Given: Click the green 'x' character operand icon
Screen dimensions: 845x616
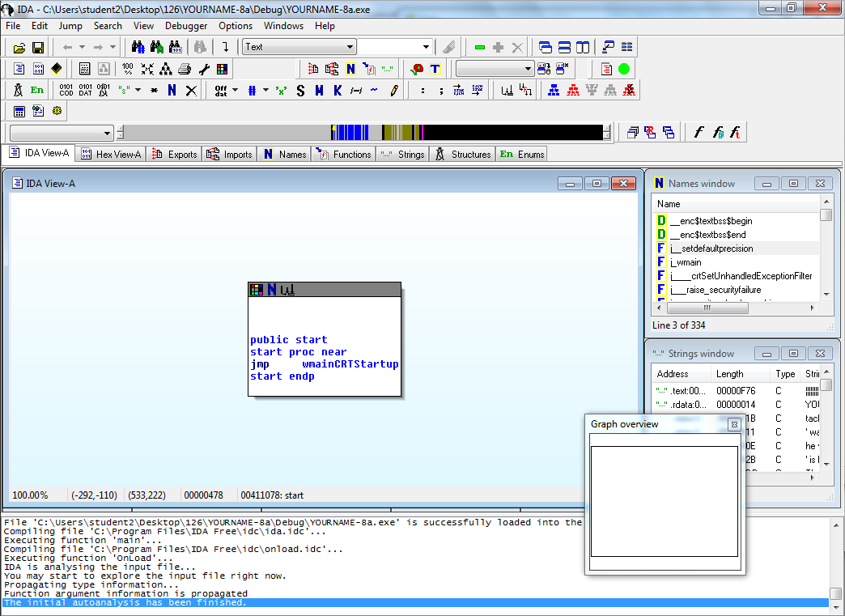Looking at the screenshot, I should [x=281, y=91].
